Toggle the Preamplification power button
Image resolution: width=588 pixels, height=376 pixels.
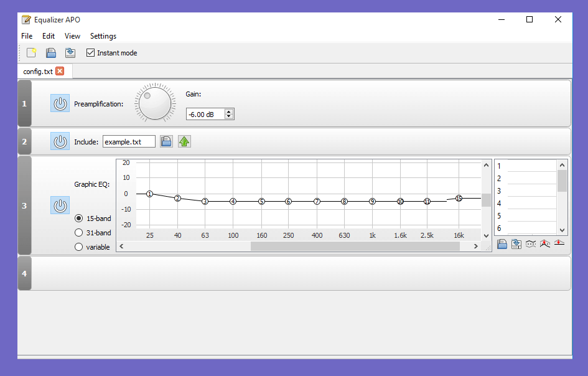tap(60, 103)
